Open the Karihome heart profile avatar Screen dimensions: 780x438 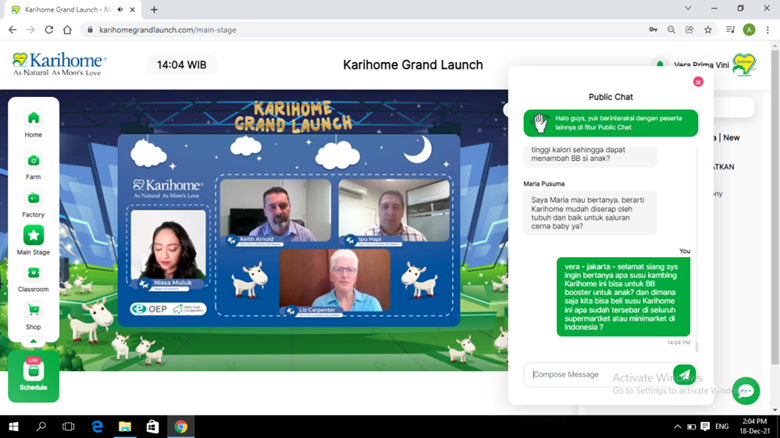click(x=744, y=64)
